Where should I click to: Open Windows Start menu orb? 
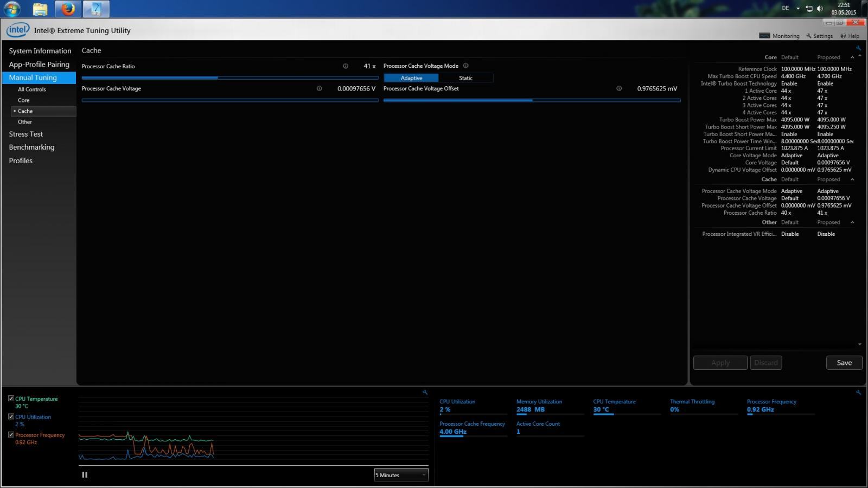[12, 9]
